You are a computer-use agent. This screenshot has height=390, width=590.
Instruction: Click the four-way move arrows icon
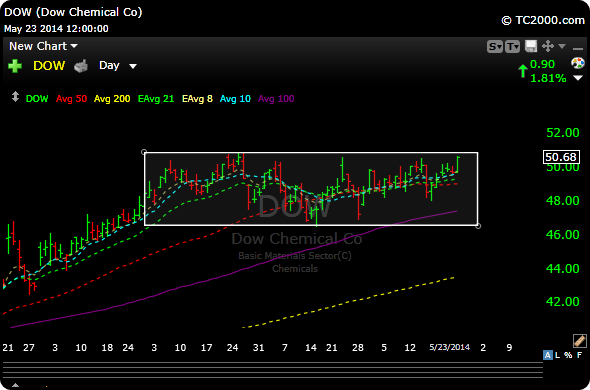tap(547, 47)
